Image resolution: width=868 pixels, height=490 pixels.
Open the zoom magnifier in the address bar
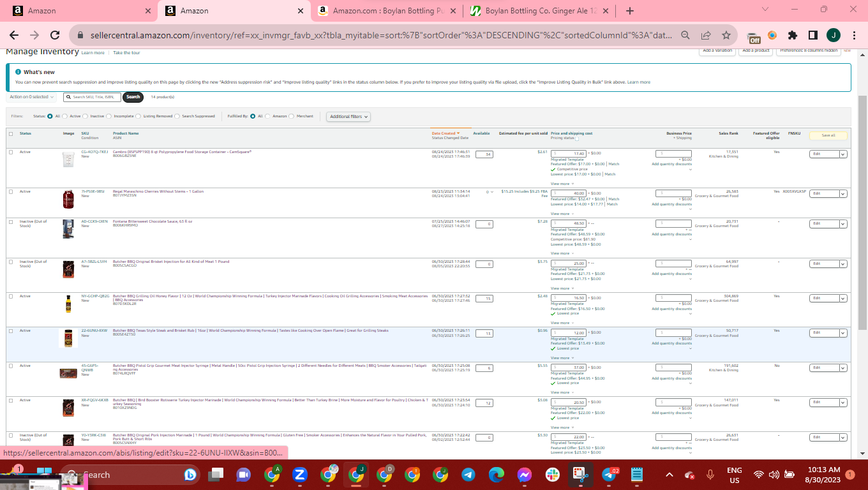tap(685, 35)
